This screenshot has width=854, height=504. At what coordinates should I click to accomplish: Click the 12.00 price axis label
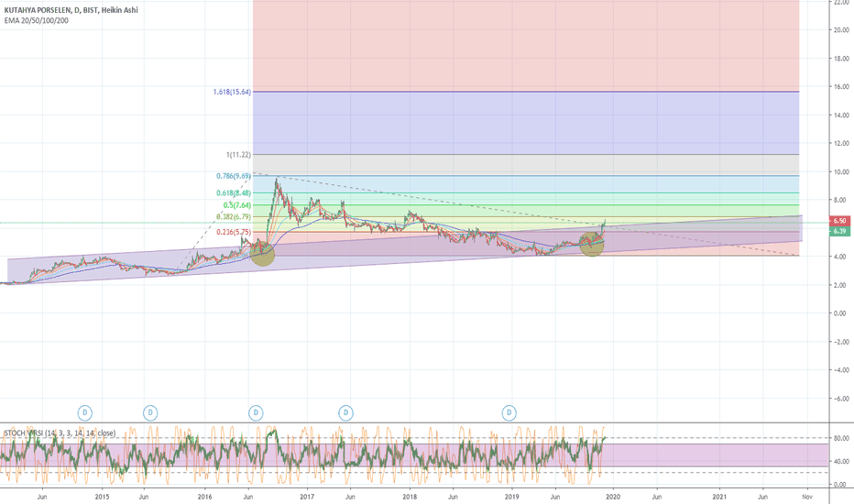coord(841,143)
